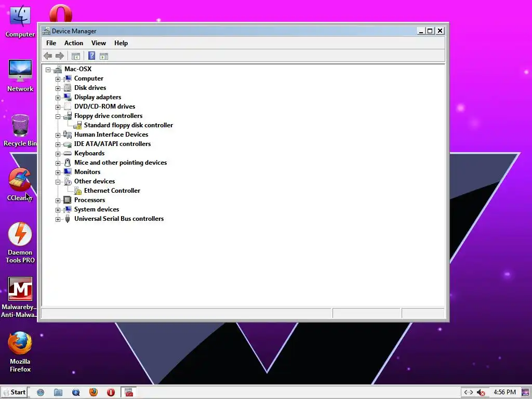Click the Mice and other pointing devices icon
Screen dimensions: 532x399
68,163
